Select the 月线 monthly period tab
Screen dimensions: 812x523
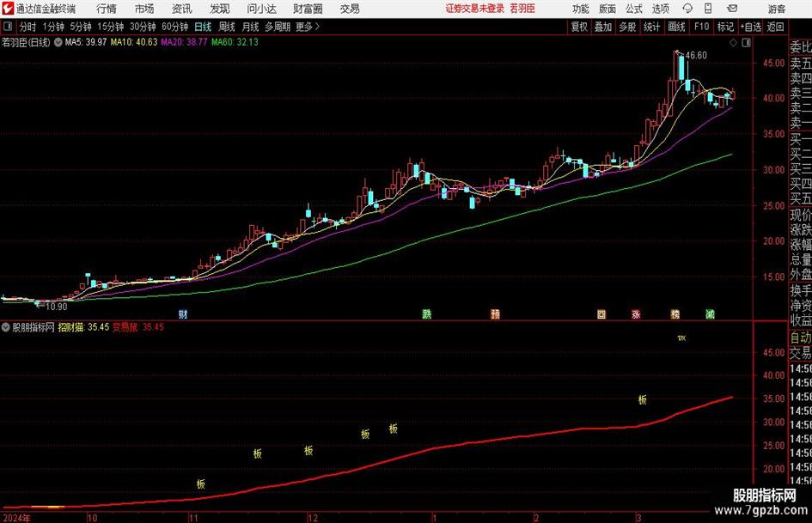(251, 27)
